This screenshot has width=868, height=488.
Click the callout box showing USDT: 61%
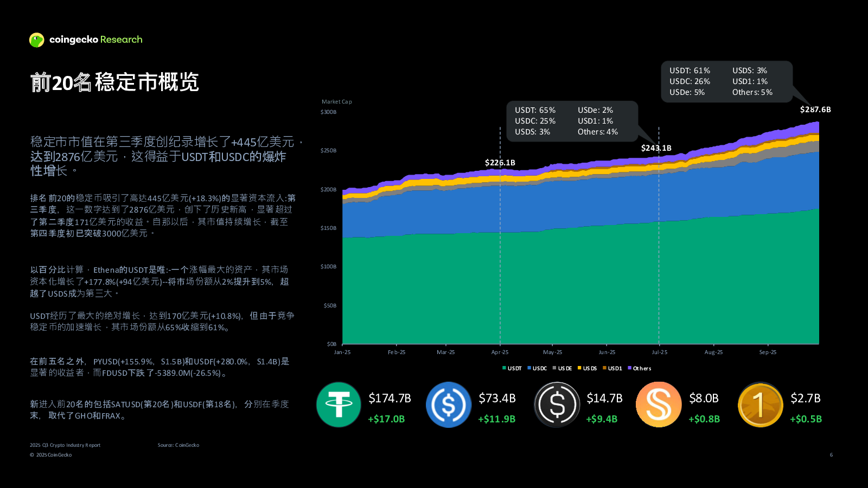(726, 81)
